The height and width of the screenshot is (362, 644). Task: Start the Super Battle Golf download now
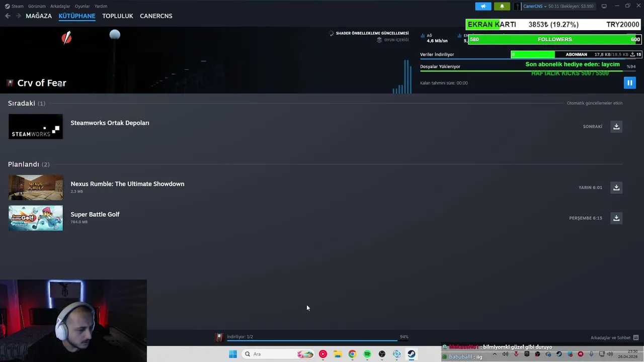pos(616,218)
